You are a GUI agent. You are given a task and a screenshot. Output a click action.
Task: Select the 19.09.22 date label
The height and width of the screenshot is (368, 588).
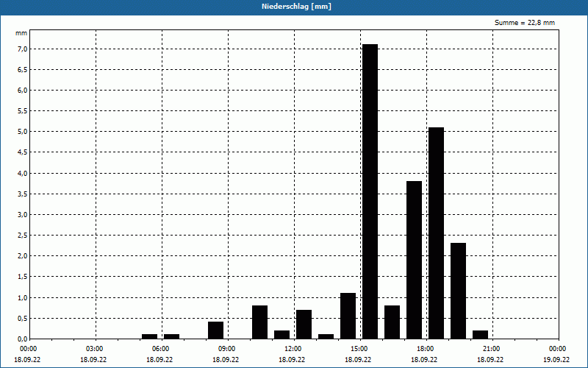tap(556, 359)
